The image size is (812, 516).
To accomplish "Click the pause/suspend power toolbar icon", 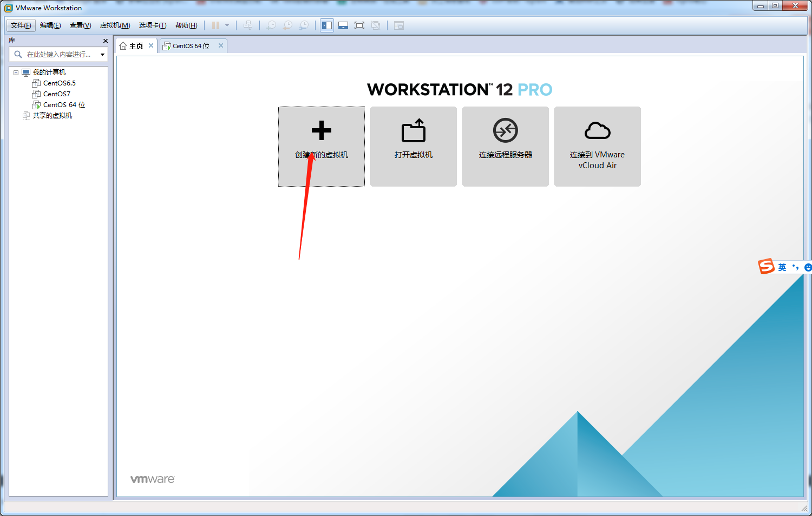I will pos(215,25).
